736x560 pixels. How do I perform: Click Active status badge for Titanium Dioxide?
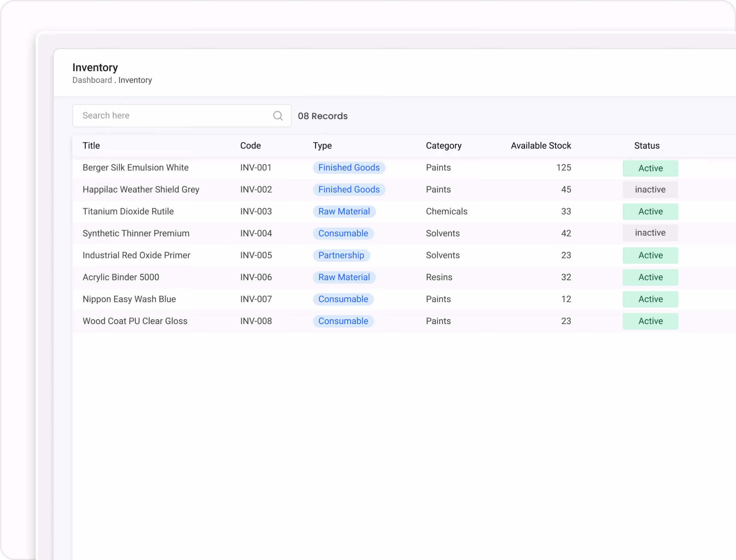(650, 212)
